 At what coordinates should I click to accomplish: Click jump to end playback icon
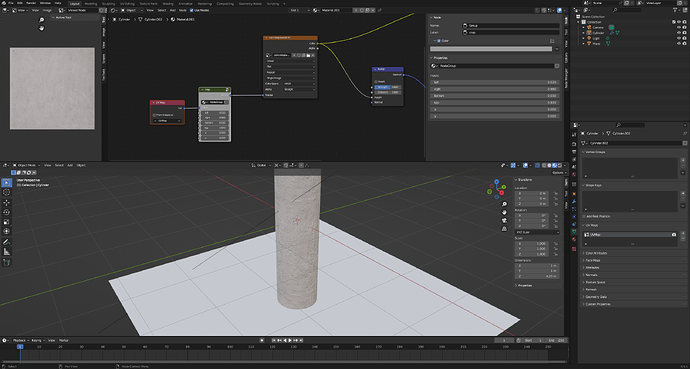(301, 340)
